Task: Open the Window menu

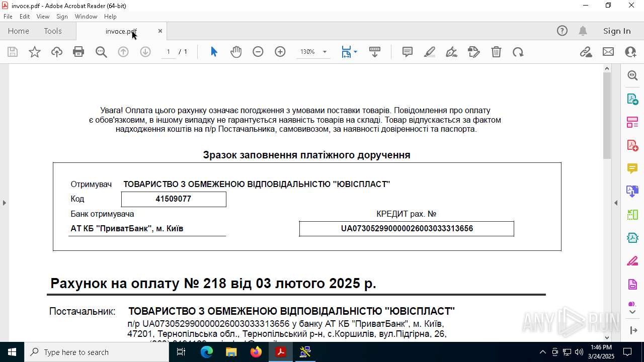Action: (86, 17)
